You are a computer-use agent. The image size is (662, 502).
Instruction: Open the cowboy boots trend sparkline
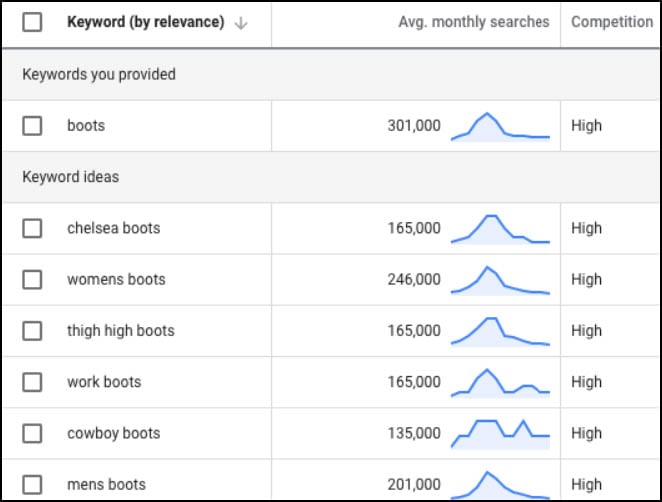(500, 434)
